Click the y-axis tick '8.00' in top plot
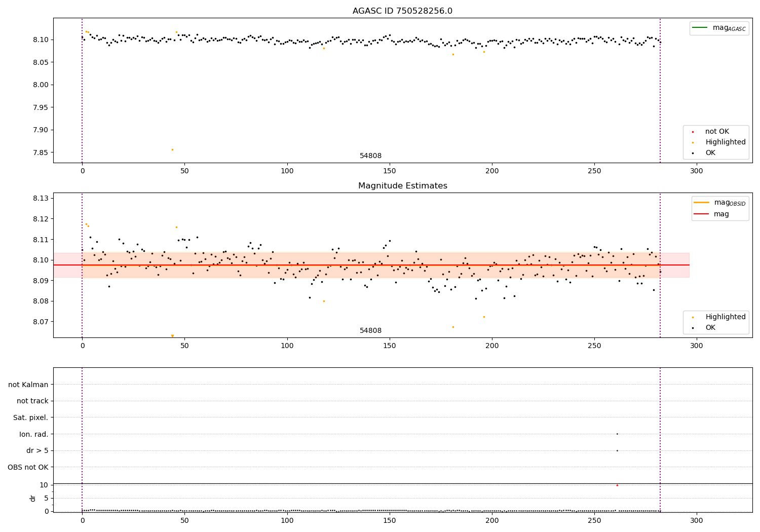The image size is (760, 532). 41,85
